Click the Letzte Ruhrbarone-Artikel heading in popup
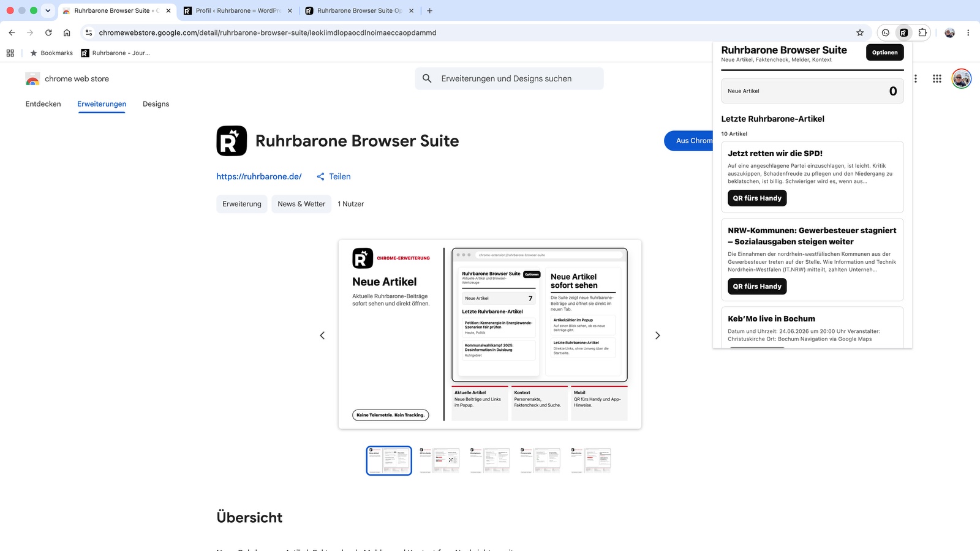The image size is (980, 551). [772, 119]
